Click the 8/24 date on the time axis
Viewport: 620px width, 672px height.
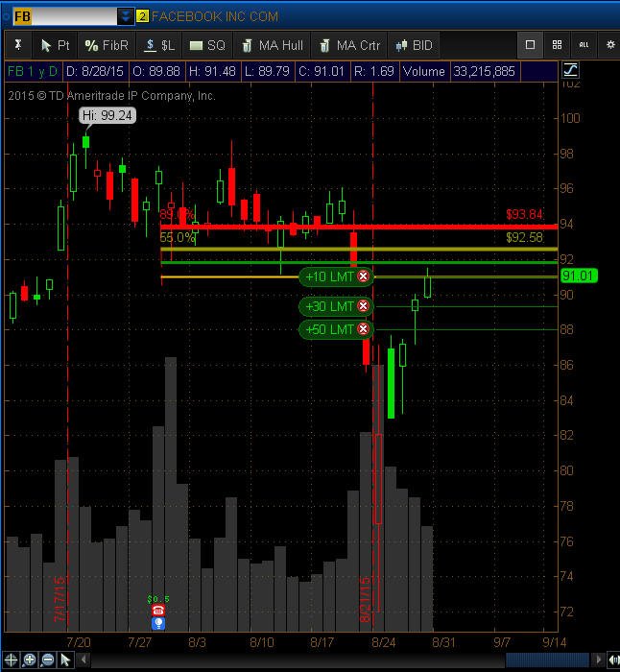pyautogui.click(x=384, y=643)
